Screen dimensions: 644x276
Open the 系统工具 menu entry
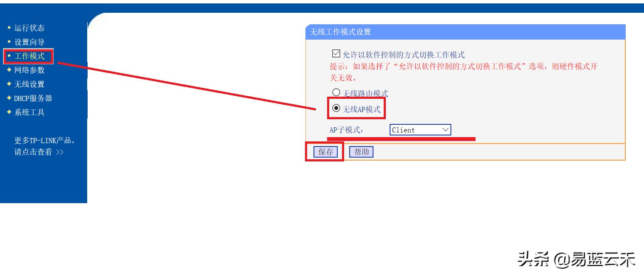pos(29,112)
